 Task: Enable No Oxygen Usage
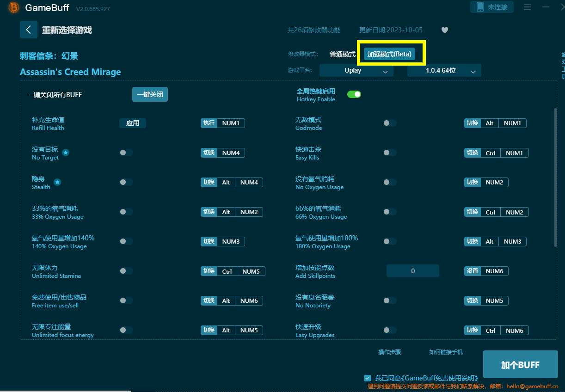[x=390, y=182]
